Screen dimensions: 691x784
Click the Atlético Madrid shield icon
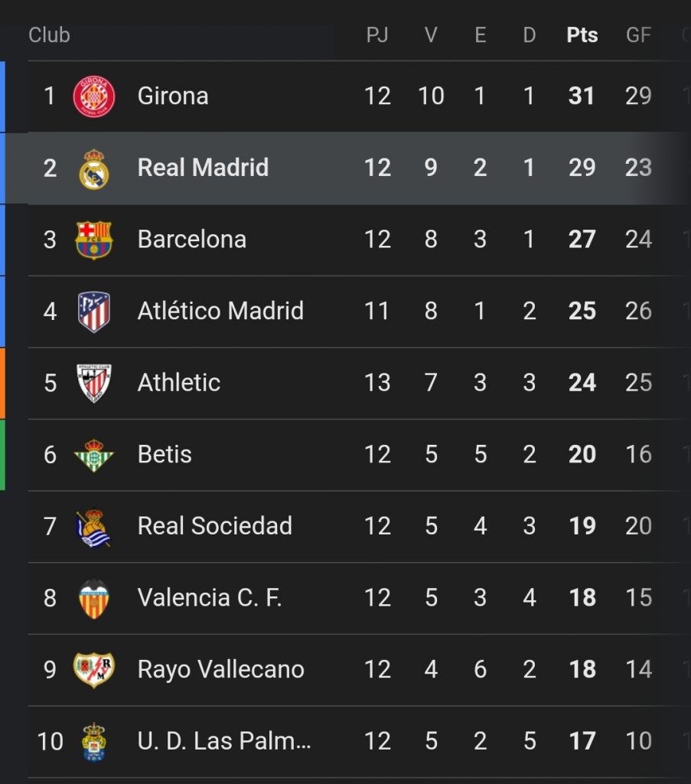(x=94, y=312)
